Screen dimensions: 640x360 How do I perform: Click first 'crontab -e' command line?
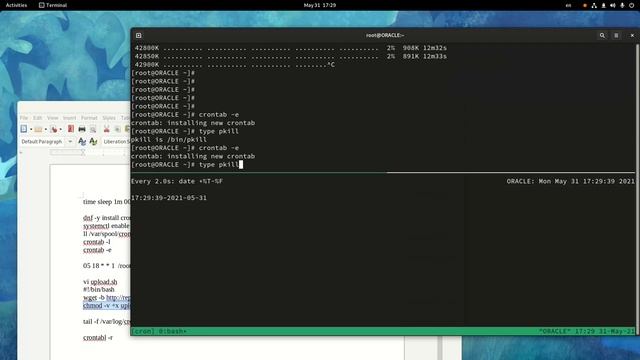point(185,115)
